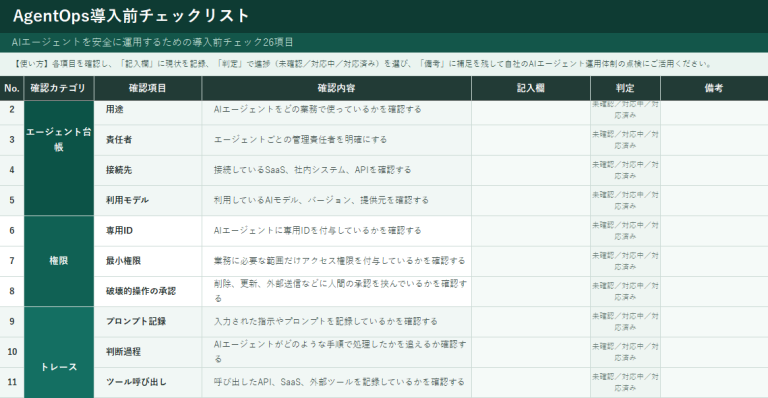Click the 記入欄 cell for 接続先 row
The width and height of the screenshot is (768, 398).
tap(531, 170)
